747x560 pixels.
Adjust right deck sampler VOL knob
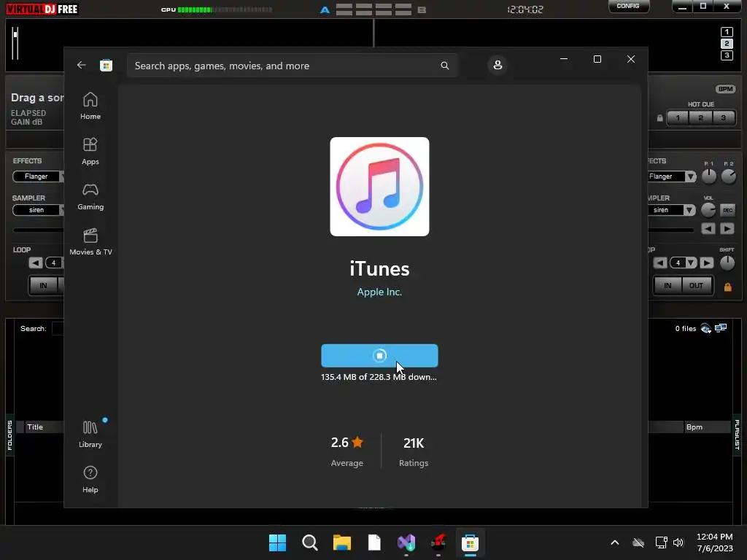coord(708,210)
